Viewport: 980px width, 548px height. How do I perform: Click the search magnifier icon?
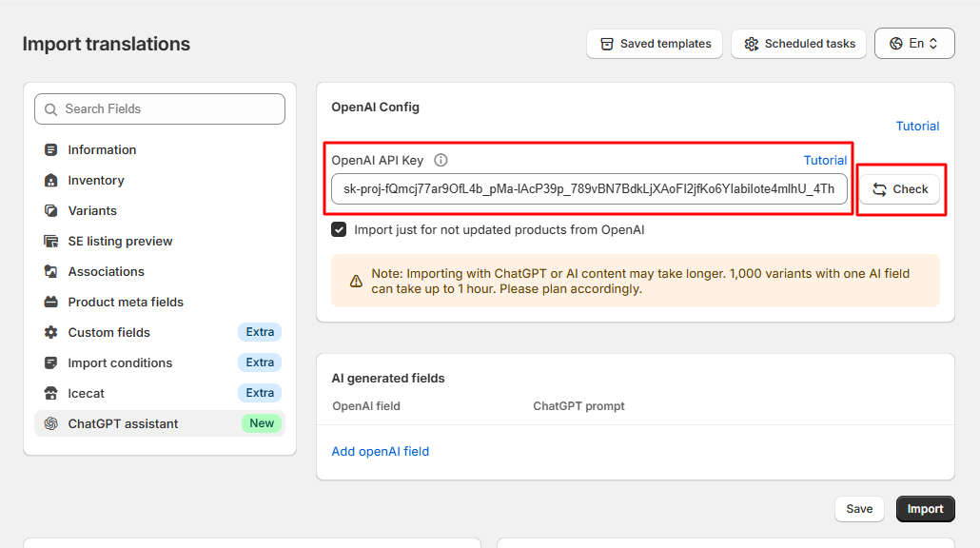tap(50, 109)
